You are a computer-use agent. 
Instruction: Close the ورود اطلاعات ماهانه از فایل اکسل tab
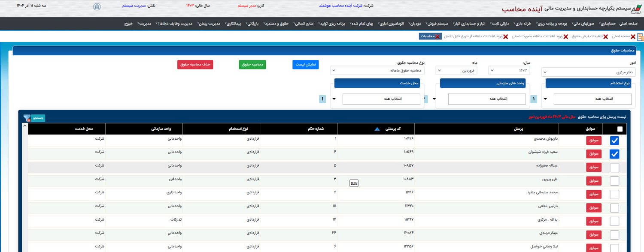pyautogui.click(x=505, y=37)
